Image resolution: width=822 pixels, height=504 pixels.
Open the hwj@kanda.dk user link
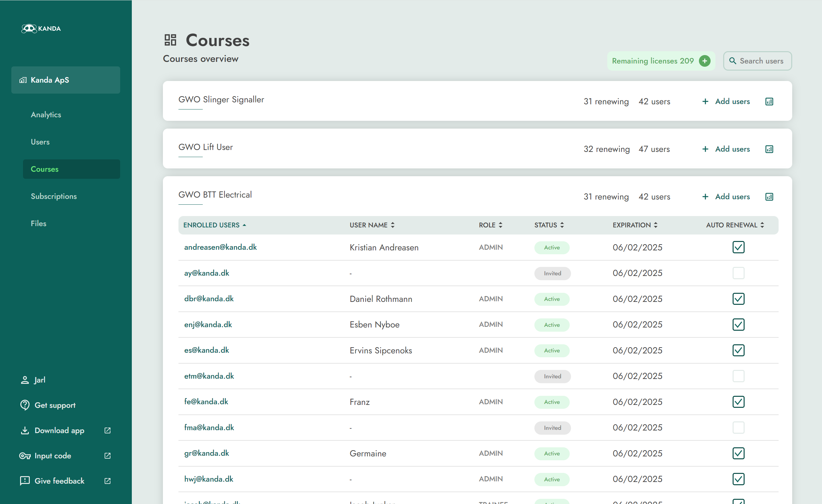pos(209,479)
